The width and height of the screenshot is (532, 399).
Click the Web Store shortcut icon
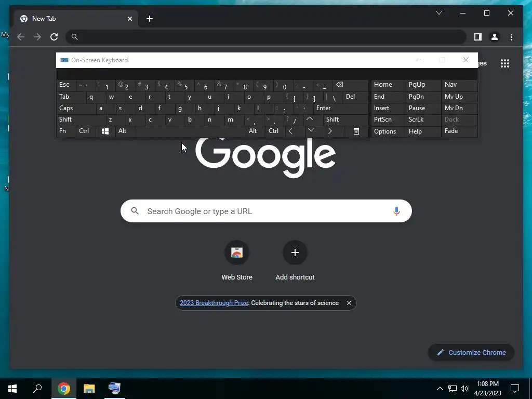237,252
